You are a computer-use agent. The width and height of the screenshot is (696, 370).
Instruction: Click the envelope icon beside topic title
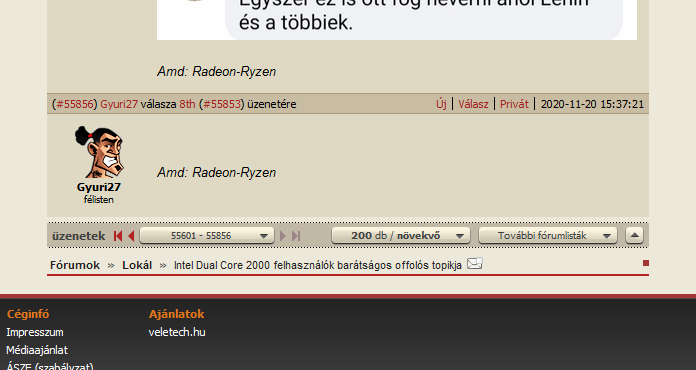(x=475, y=264)
